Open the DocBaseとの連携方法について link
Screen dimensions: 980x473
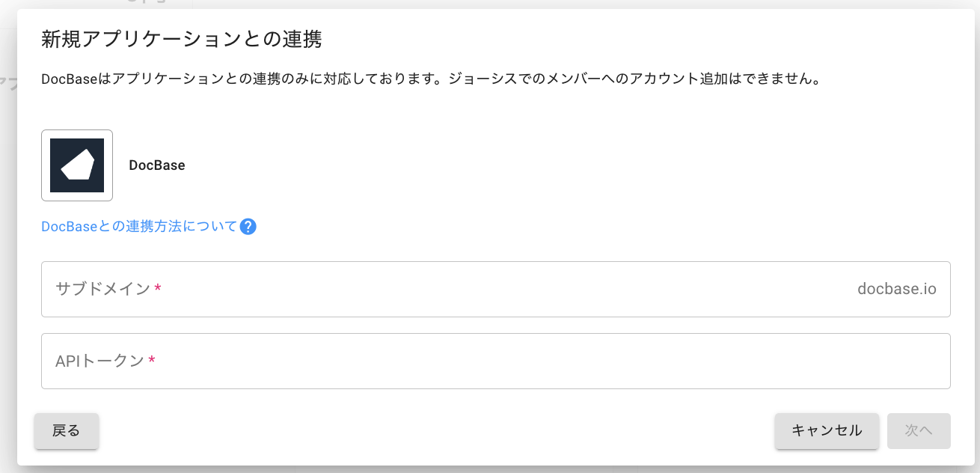tap(139, 227)
